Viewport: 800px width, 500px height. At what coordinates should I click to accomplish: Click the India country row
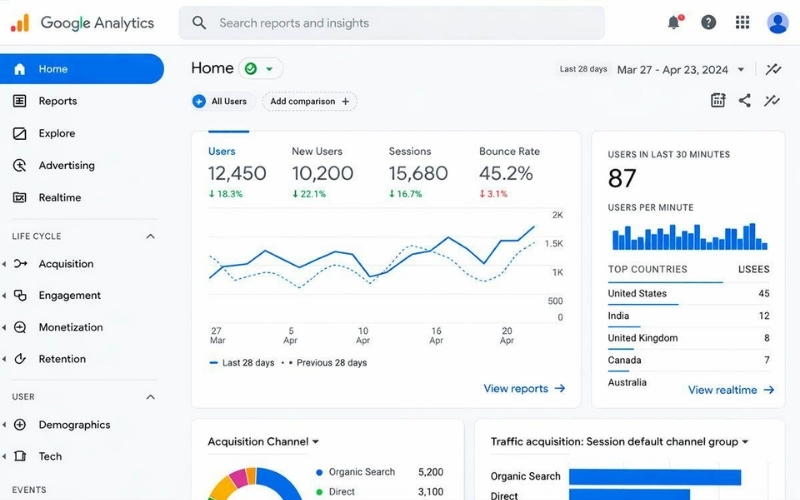click(688, 316)
